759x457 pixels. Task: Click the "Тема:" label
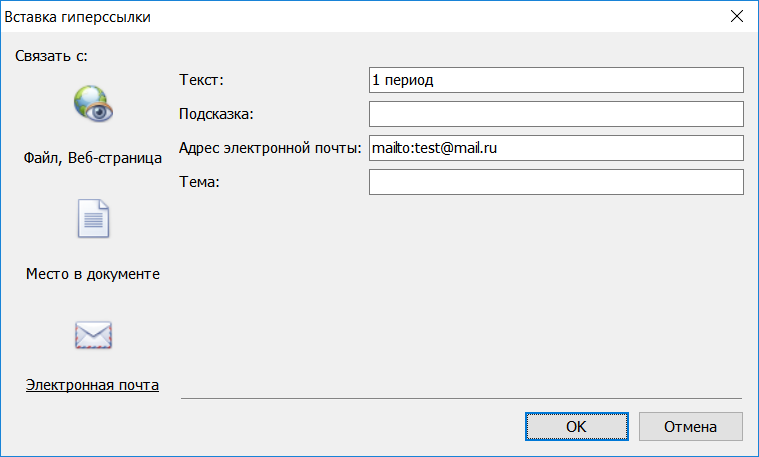[199, 182]
